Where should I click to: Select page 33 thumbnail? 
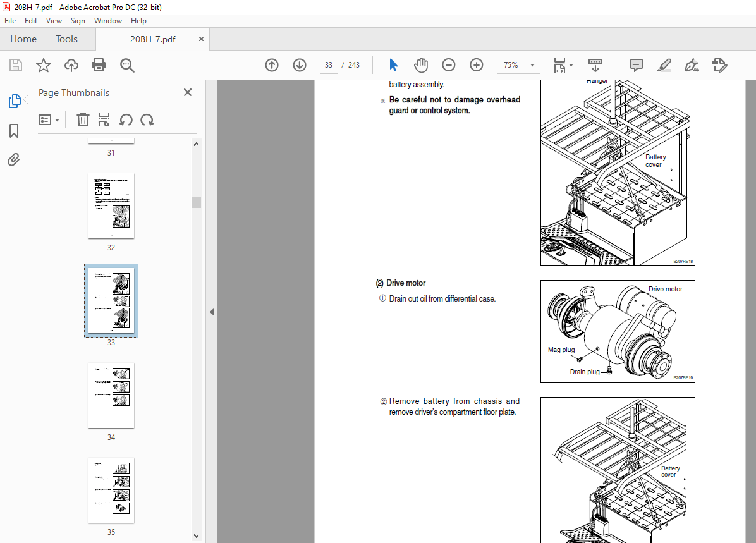click(111, 300)
